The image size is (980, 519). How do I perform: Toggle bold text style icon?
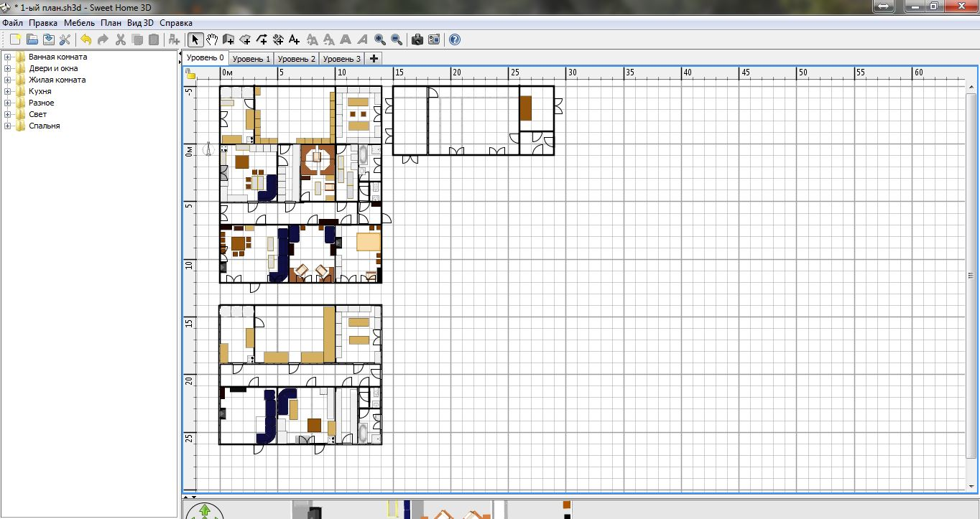pos(345,39)
